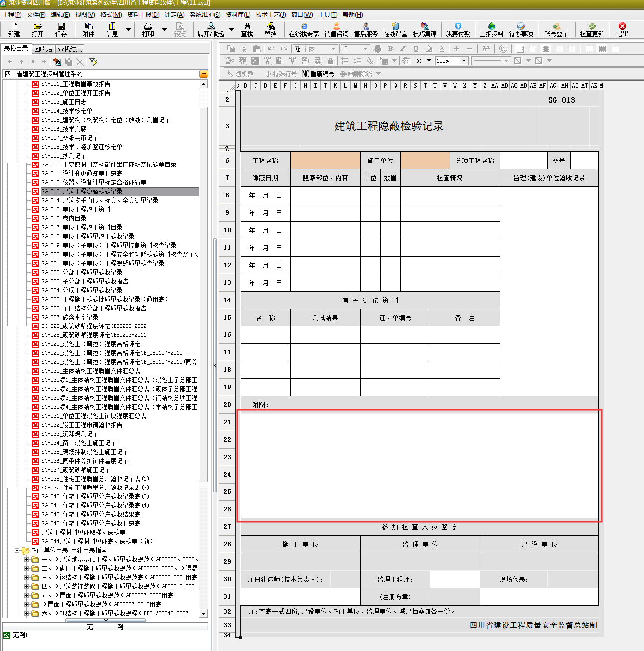Screen dimensions: 644x651
Task: Open 待办事项 to-do items
Action: (x=521, y=30)
